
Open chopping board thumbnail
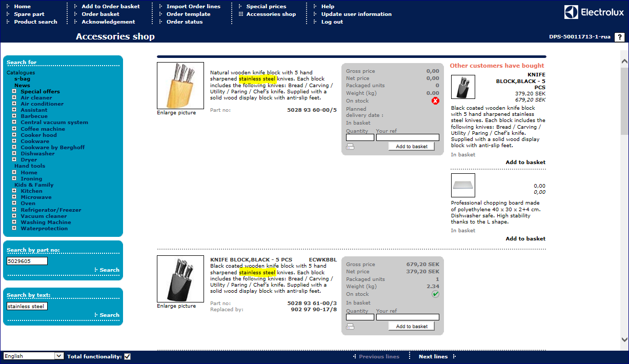click(463, 185)
